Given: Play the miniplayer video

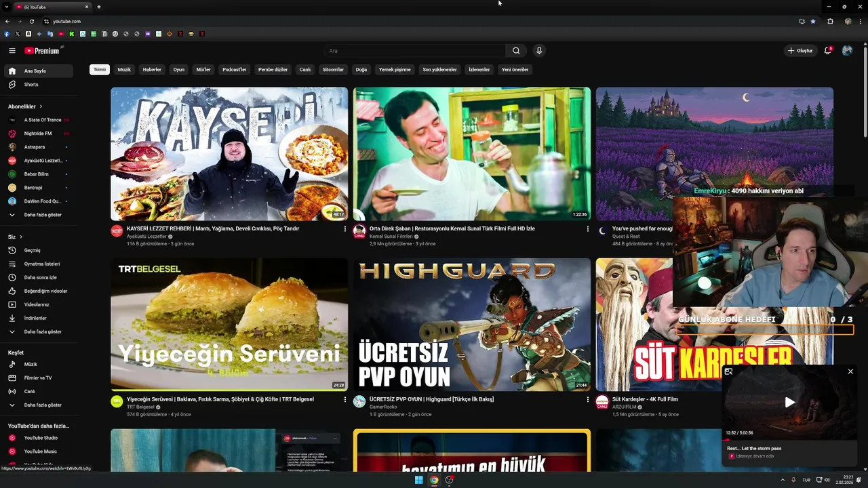Looking at the screenshot, I should point(789,402).
